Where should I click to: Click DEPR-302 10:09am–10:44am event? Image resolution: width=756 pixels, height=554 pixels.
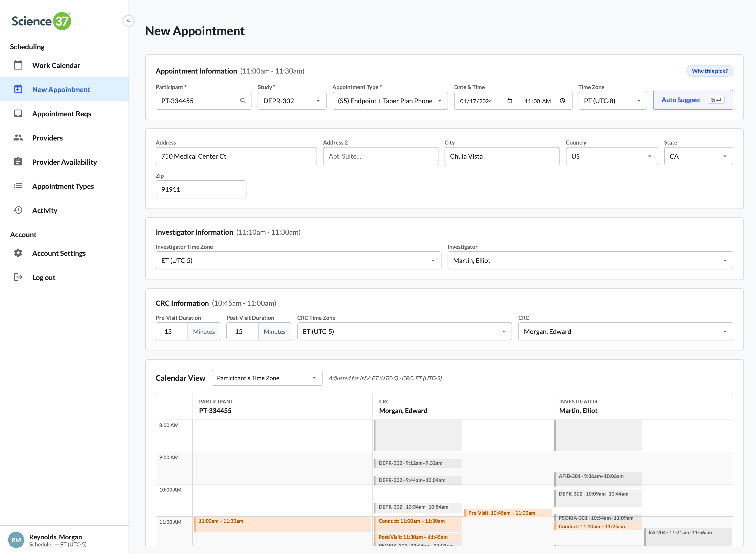tap(598, 498)
